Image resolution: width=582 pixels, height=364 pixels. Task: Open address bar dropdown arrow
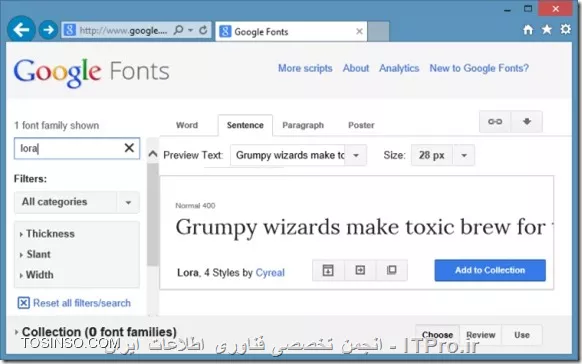[x=190, y=30]
